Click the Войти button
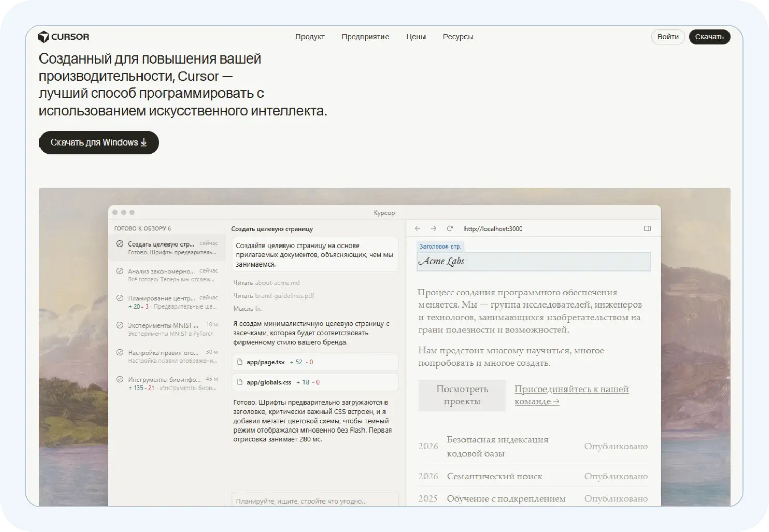769x532 pixels. pos(667,37)
